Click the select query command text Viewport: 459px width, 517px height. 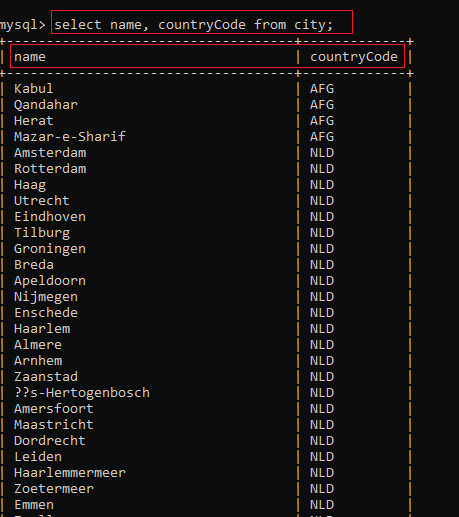click(194, 25)
